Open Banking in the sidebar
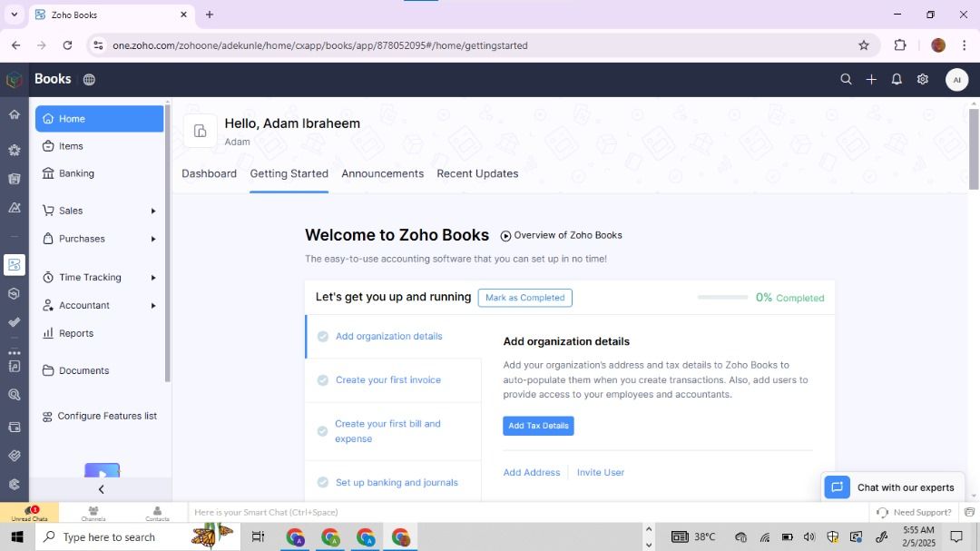The width and height of the screenshot is (980, 551). (100, 173)
